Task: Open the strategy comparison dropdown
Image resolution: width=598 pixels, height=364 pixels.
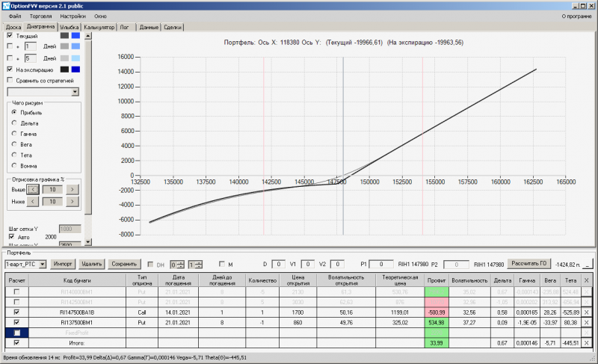Action: point(75,92)
